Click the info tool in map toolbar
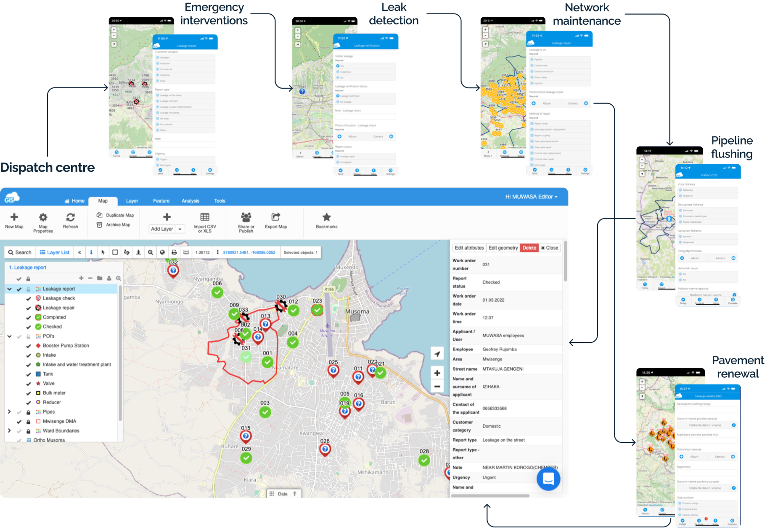This screenshot has width=770, height=532. point(91,253)
